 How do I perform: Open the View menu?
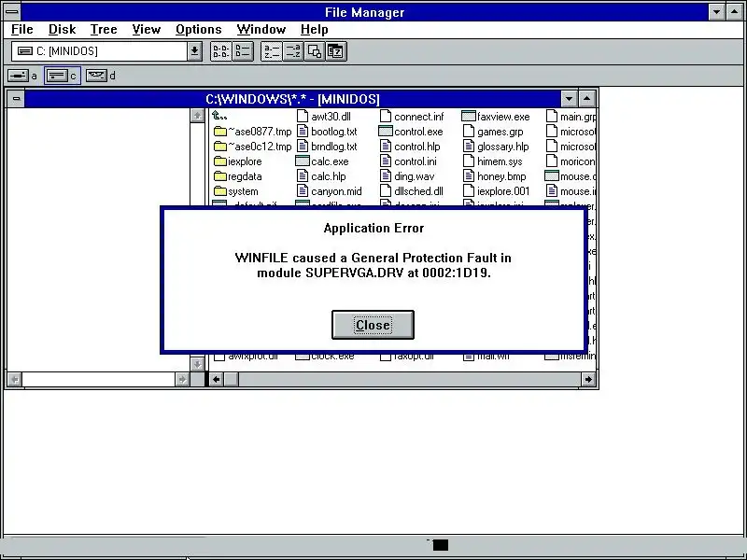(147, 30)
